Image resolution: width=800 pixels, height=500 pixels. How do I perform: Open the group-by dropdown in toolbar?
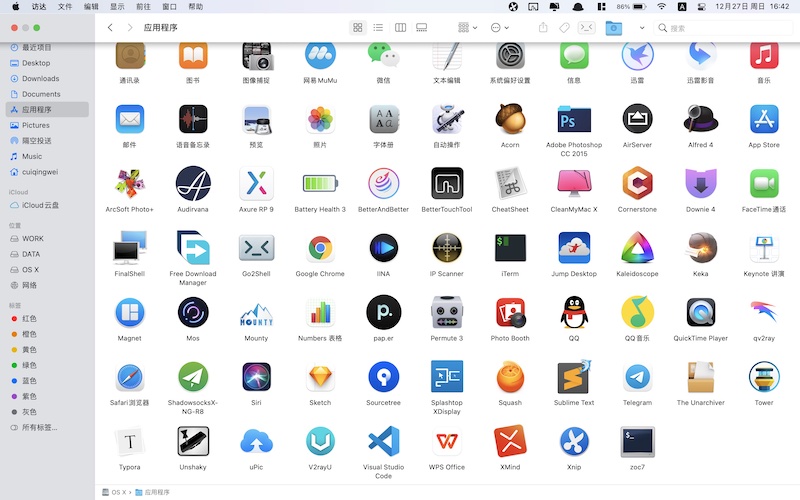(x=467, y=28)
